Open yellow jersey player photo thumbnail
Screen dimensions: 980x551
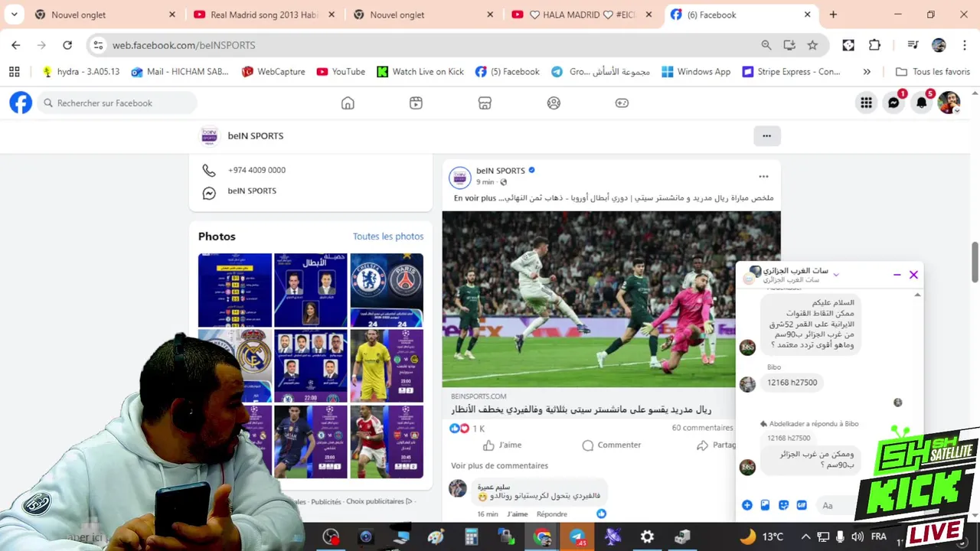pos(387,366)
